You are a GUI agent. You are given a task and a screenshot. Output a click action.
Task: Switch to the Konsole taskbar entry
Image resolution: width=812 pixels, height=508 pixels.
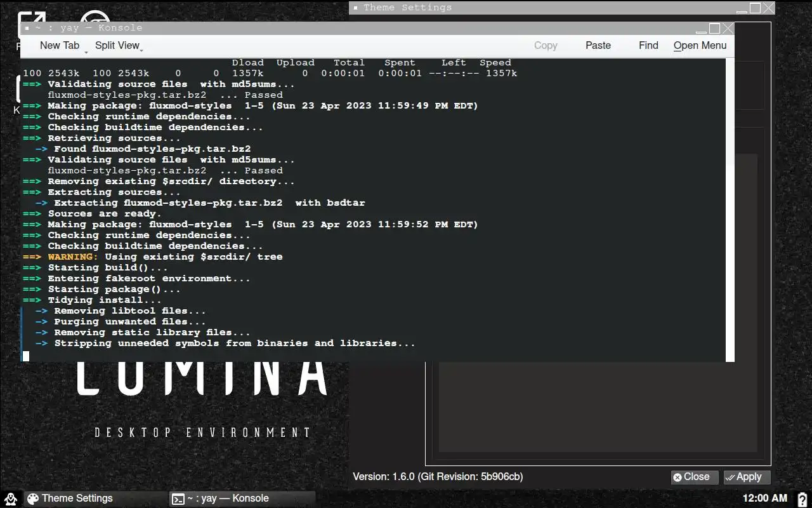click(242, 498)
